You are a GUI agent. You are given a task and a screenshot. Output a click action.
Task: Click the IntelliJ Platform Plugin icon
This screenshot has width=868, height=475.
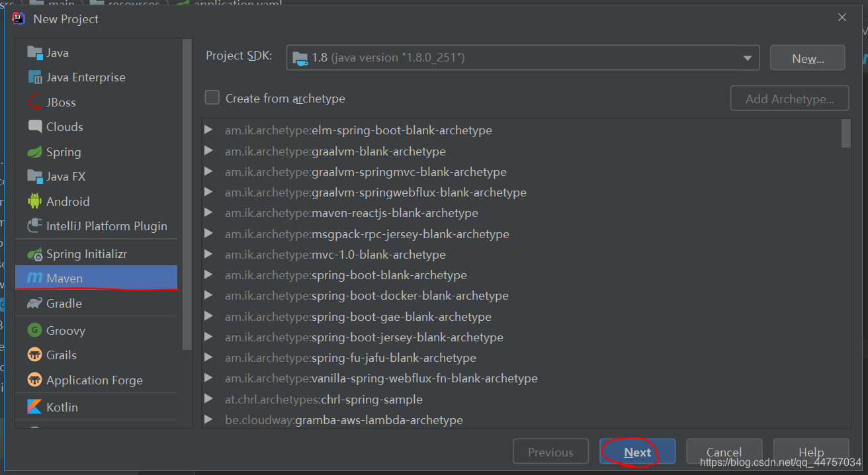click(34, 226)
